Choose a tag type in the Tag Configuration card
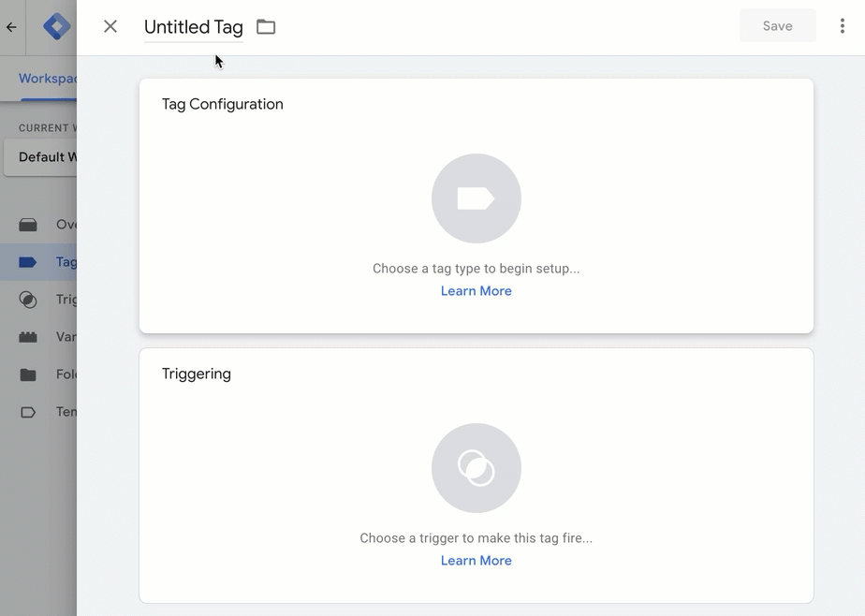 476,268
